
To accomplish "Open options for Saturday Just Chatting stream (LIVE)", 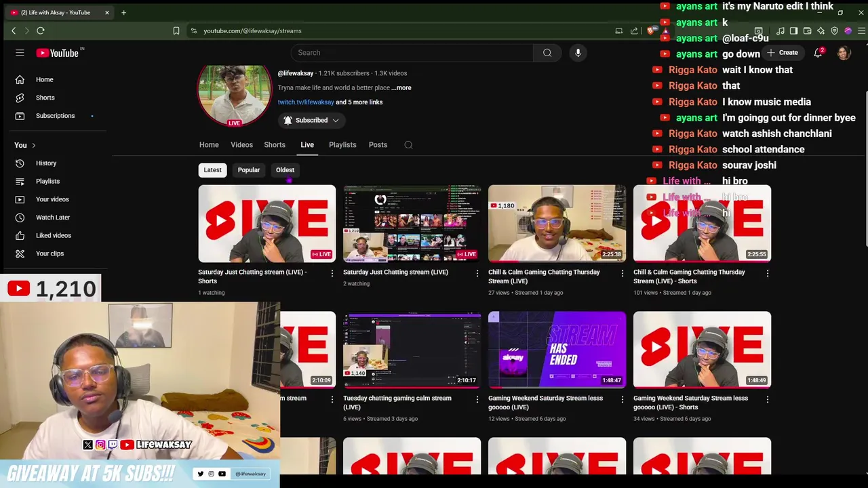I will point(477,273).
